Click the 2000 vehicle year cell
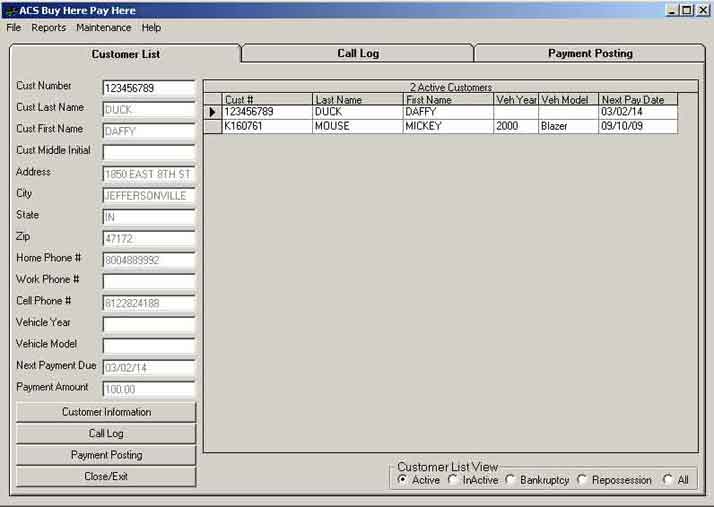 [516, 126]
